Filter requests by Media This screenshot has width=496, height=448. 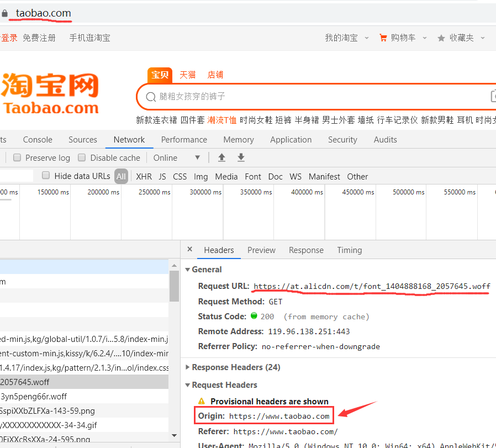tap(226, 177)
